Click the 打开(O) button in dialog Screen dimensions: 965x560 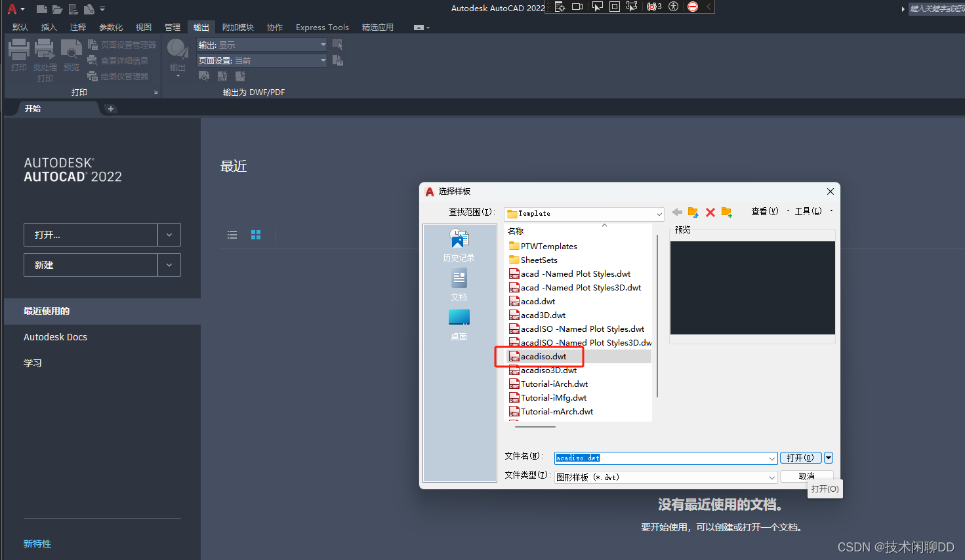point(800,458)
